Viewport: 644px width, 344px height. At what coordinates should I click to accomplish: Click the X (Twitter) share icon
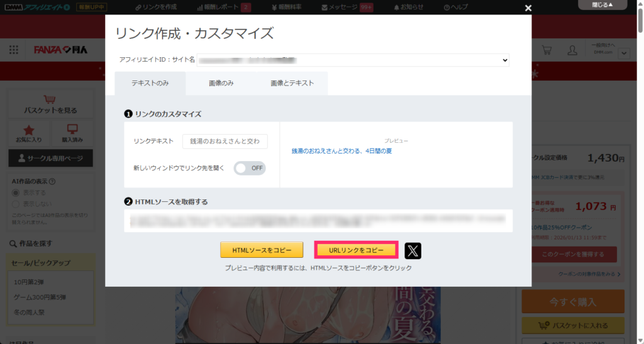click(x=413, y=250)
